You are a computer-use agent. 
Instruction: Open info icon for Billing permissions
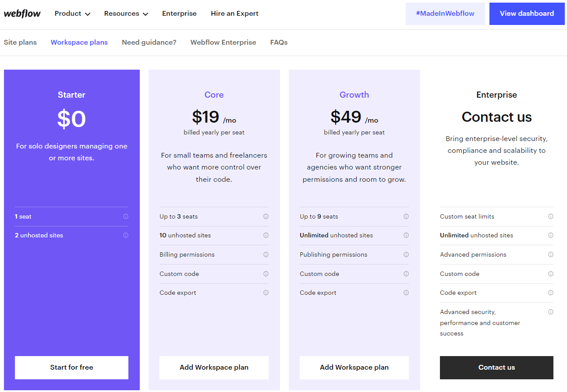tap(266, 254)
